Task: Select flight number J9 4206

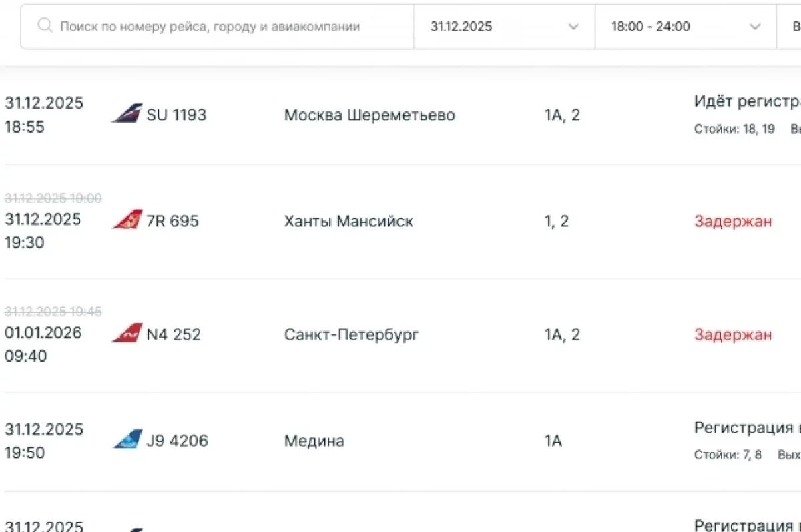Action: pos(177,441)
